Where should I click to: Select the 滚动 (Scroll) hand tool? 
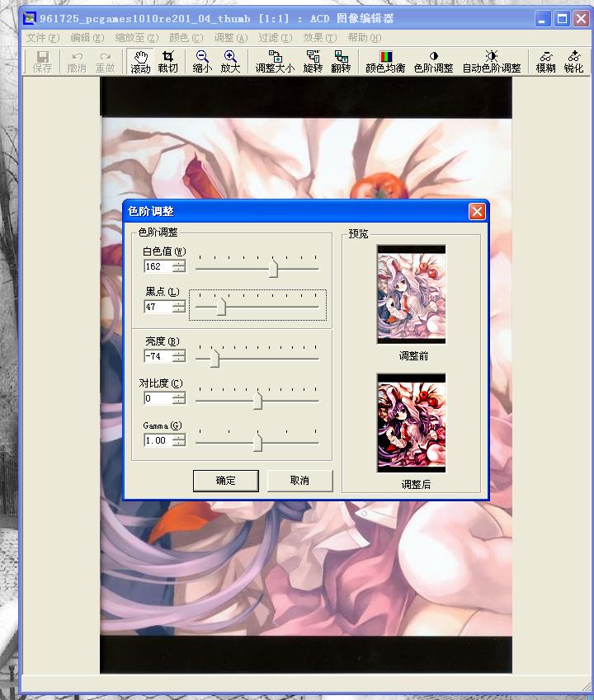[x=140, y=62]
